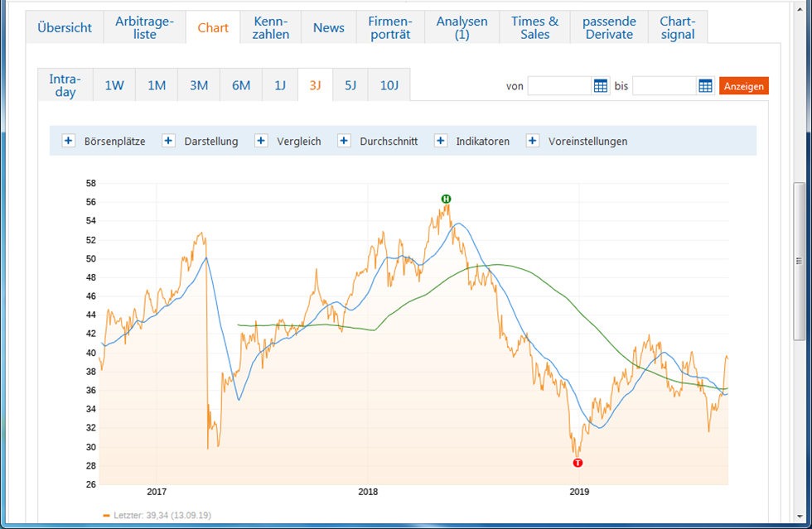The width and height of the screenshot is (812, 529).
Task: Select the Times & Sales tab
Action: [534, 28]
